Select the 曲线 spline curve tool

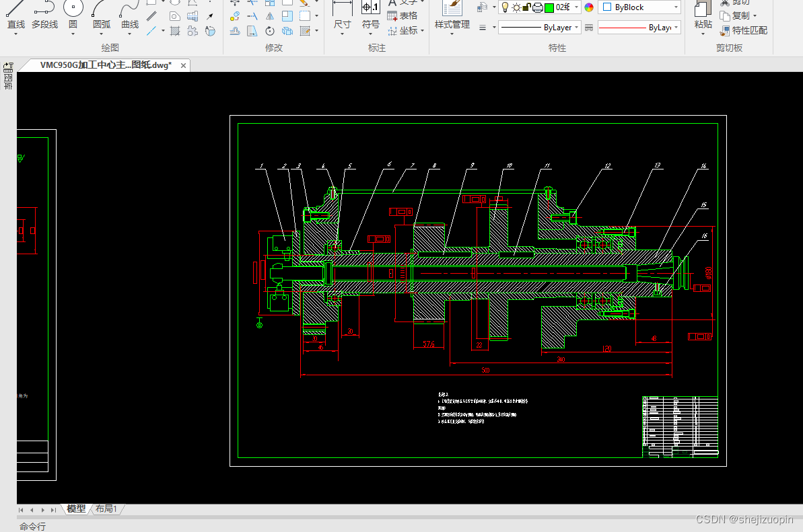(129, 15)
